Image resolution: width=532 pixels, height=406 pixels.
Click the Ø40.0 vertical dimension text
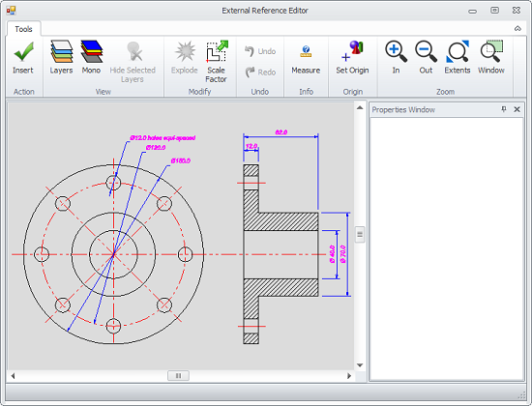click(332, 254)
